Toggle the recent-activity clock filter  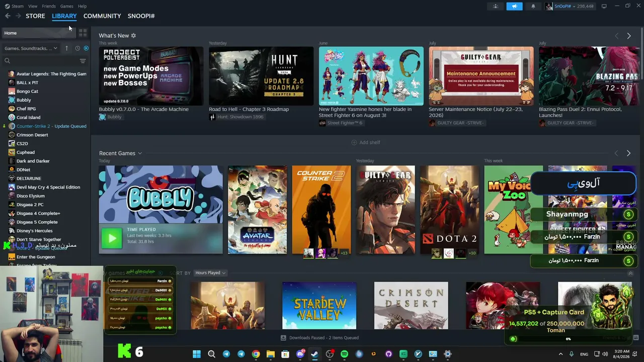tap(77, 48)
